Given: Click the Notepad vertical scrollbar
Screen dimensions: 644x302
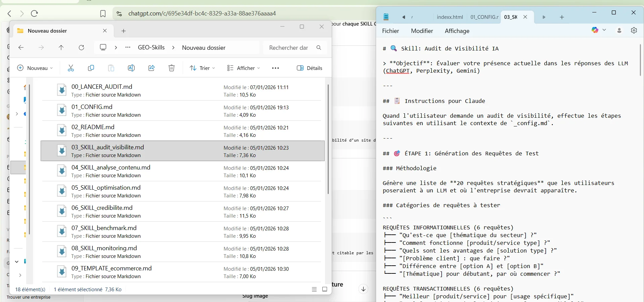Looking at the screenshot, I should [640, 60].
